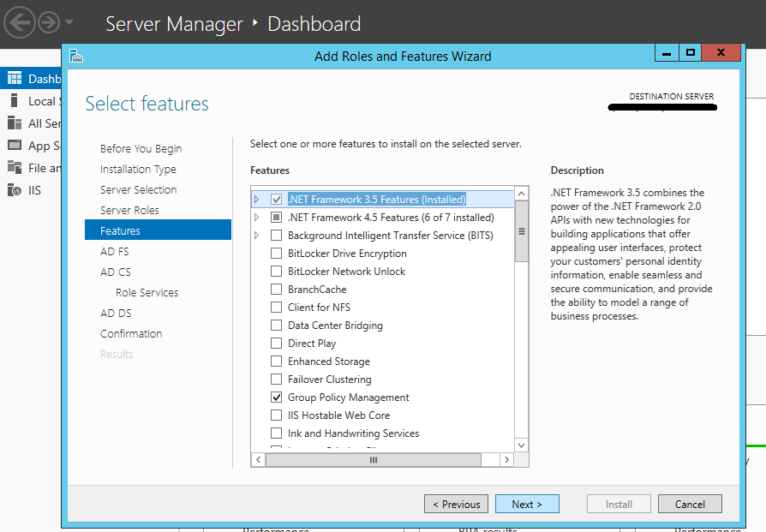Select Enhanced Storage feature label

pos(329,362)
